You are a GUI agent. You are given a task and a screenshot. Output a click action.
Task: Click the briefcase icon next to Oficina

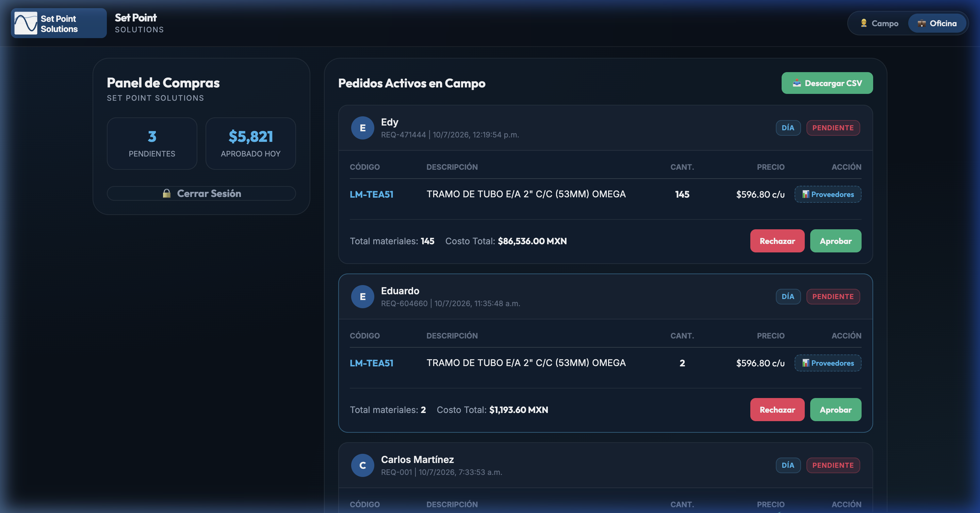[x=921, y=23]
